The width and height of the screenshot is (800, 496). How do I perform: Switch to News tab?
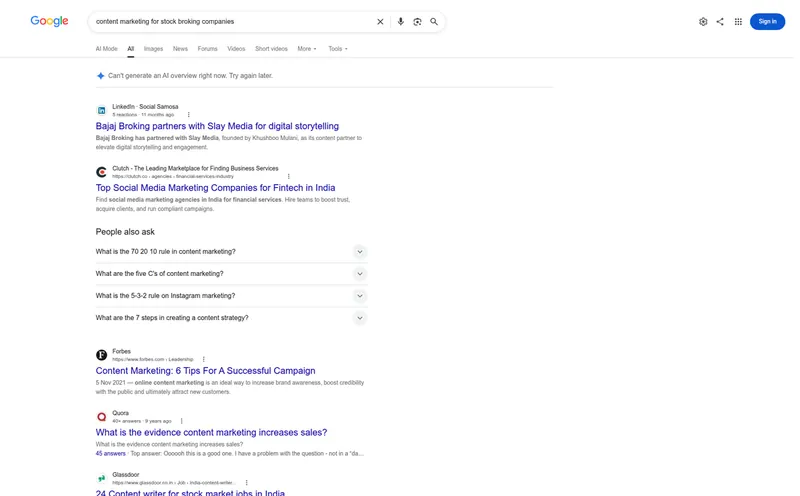180,49
